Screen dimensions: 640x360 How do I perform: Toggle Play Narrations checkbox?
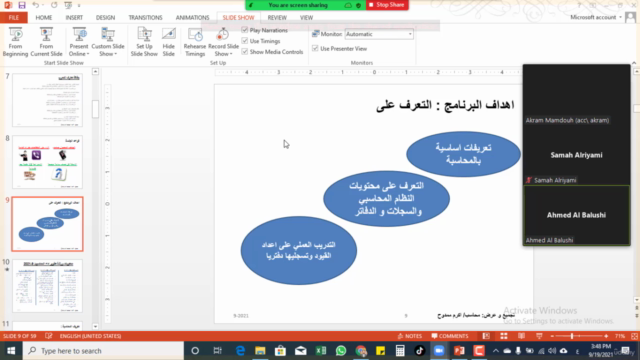click(x=244, y=30)
